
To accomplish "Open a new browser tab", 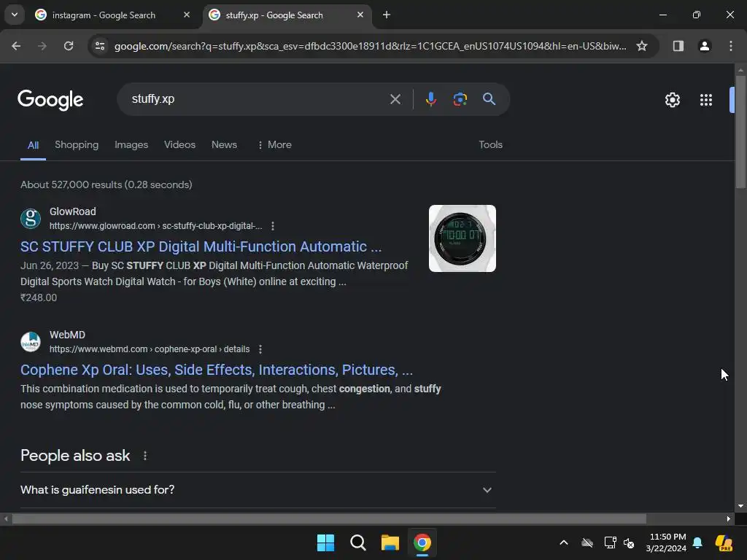I will click(x=387, y=15).
